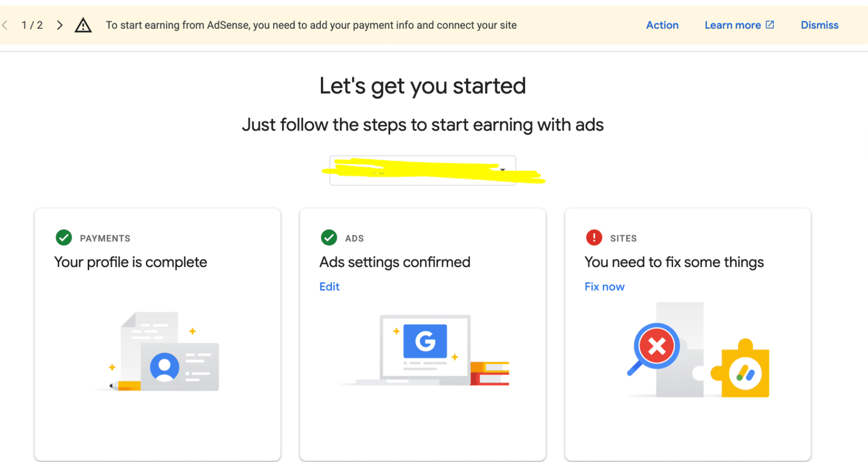This screenshot has height=462, width=868.
Task: Click the 'You need to fix some things' heading
Action: pos(674,262)
